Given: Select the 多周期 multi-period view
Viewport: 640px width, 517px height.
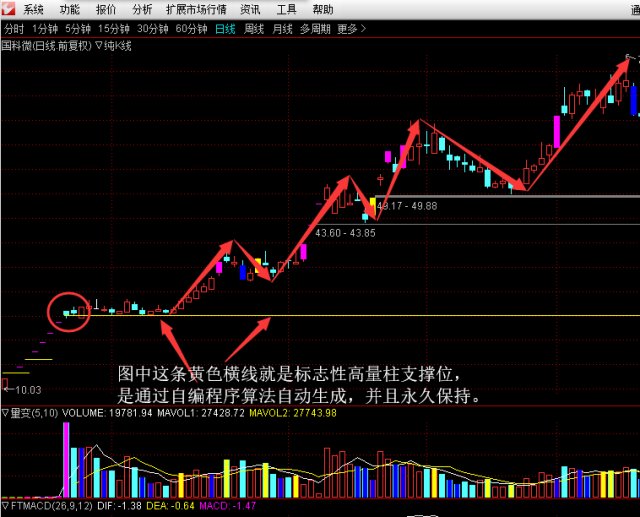Looking at the screenshot, I should (x=316, y=29).
